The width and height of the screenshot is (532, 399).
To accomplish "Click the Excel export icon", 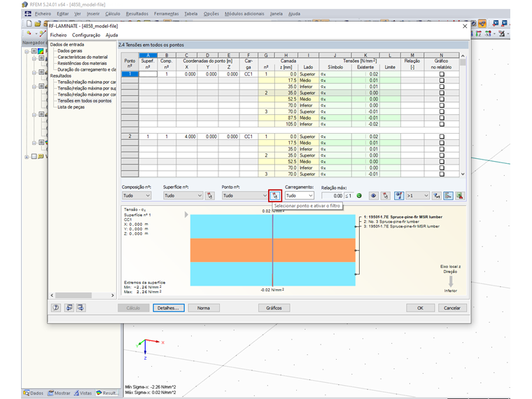I will point(460,196).
